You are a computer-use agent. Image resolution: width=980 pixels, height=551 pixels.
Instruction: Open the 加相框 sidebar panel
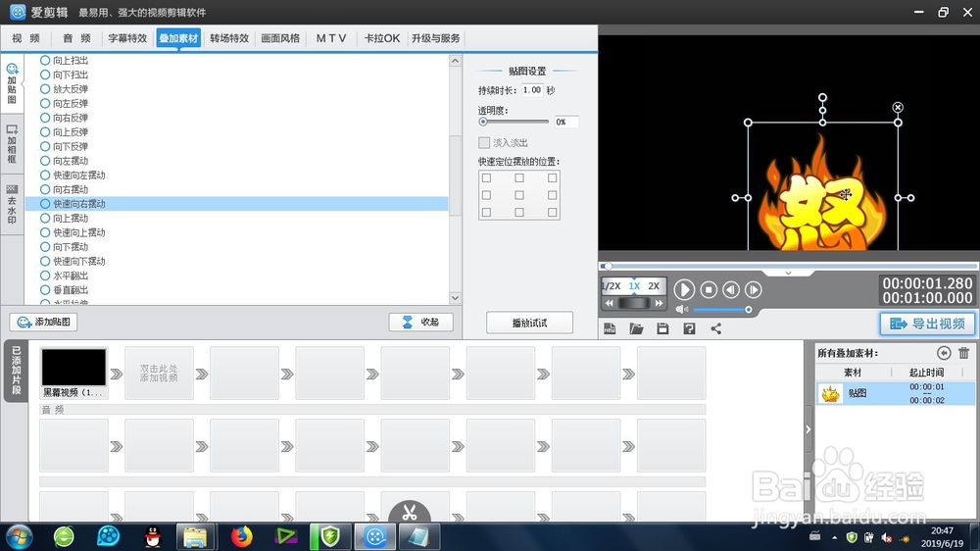12,144
